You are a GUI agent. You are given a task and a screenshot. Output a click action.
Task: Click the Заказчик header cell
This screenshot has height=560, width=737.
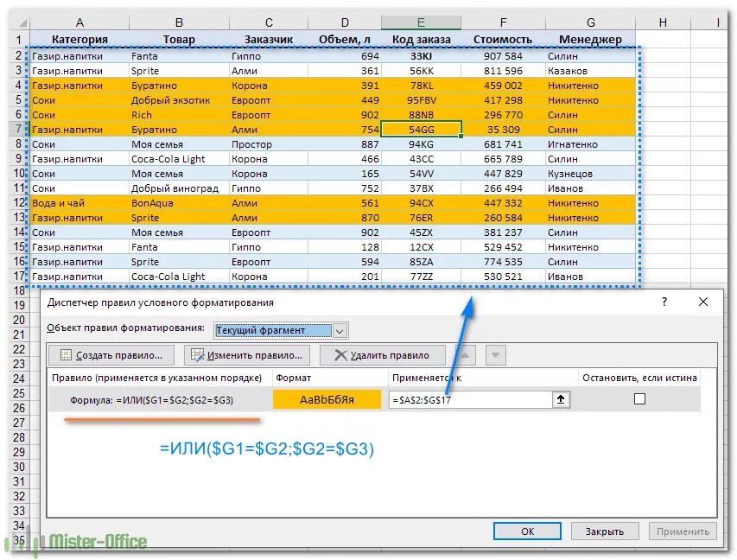[269, 40]
